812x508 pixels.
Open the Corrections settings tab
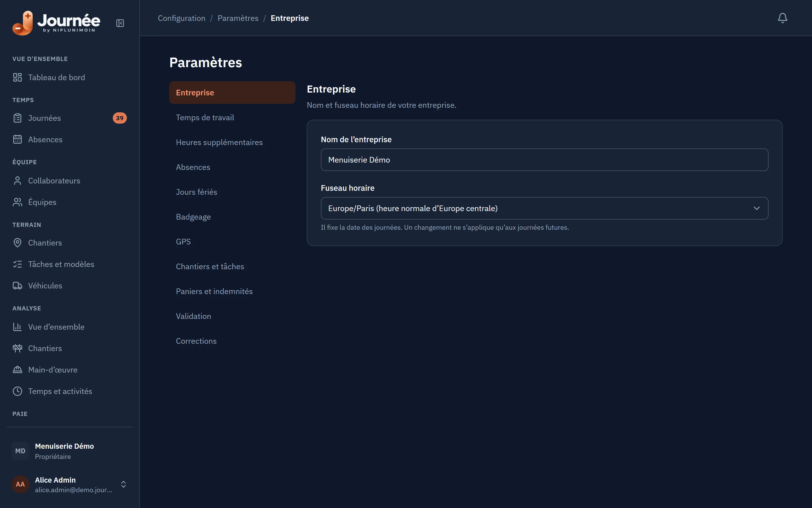click(232, 341)
